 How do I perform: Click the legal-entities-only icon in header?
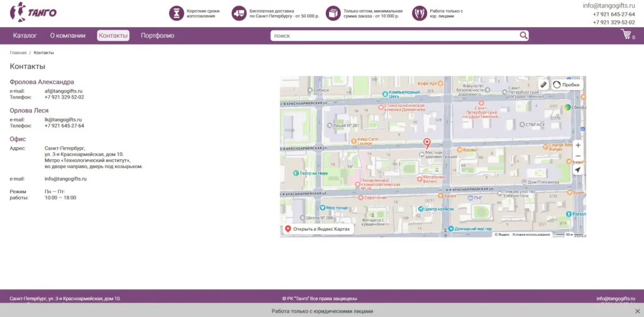pyautogui.click(x=419, y=13)
